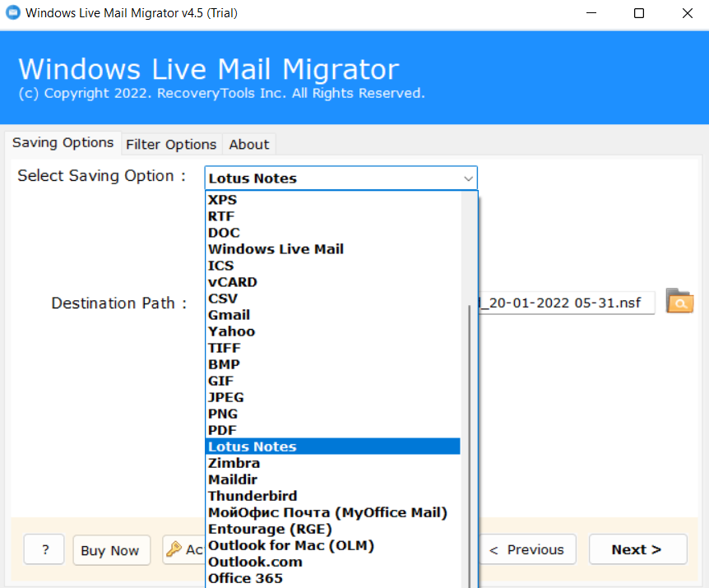
Task: Select Thunderbird in the dropdown list
Action: [333, 496]
